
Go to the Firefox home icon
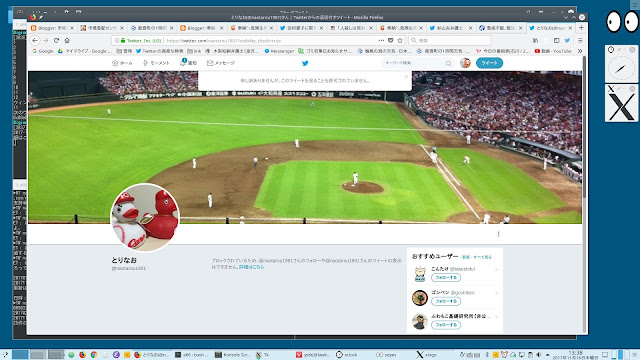[x=67, y=40]
